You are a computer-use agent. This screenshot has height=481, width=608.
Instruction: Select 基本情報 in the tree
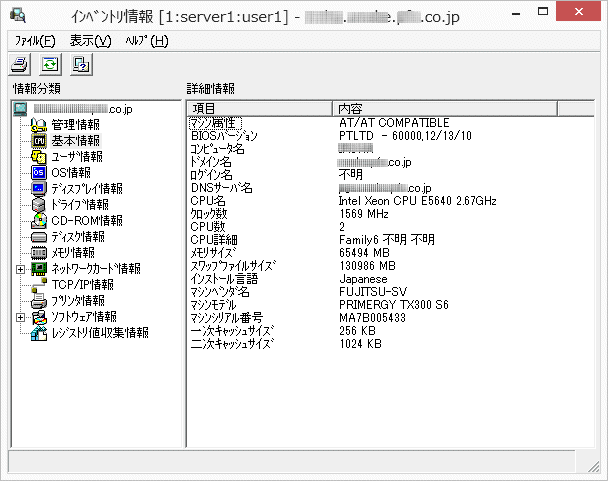[76, 140]
